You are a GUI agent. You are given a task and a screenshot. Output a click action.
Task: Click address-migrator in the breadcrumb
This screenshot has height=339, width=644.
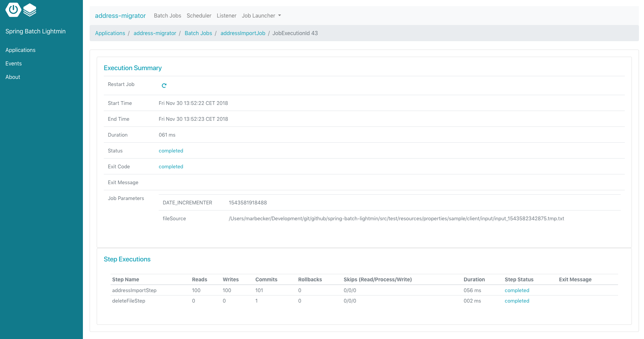[x=155, y=33]
